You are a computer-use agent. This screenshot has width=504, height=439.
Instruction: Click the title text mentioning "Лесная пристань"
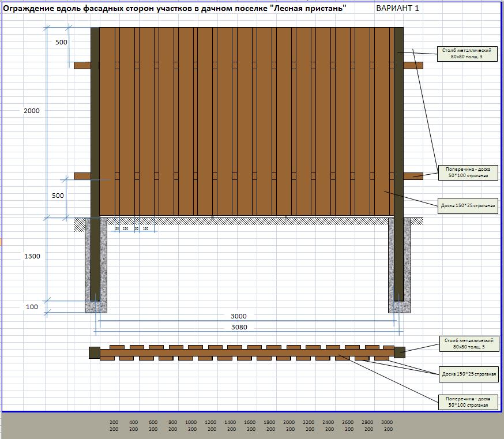tap(175, 8)
